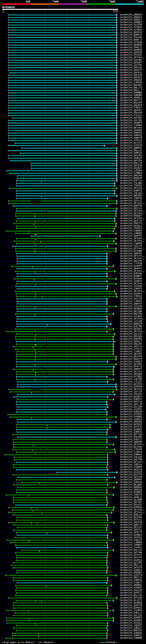The width and height of the screenshot is (146, 644).
Task: Open hit UniRef100_P93253
Action: pyautogui.click(x=131, y=55)
